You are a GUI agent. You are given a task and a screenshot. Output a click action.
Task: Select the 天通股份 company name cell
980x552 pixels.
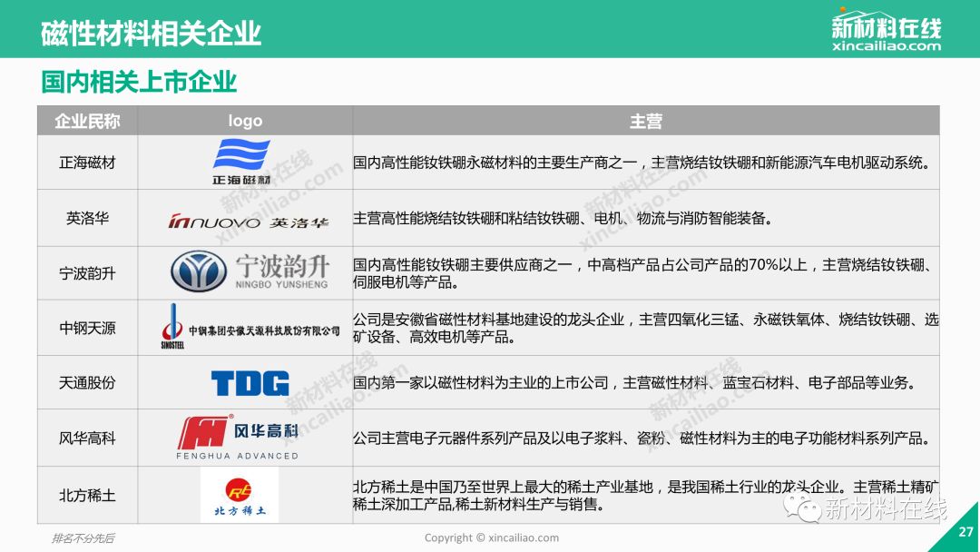pyautogui.click(x=87, y=382)
